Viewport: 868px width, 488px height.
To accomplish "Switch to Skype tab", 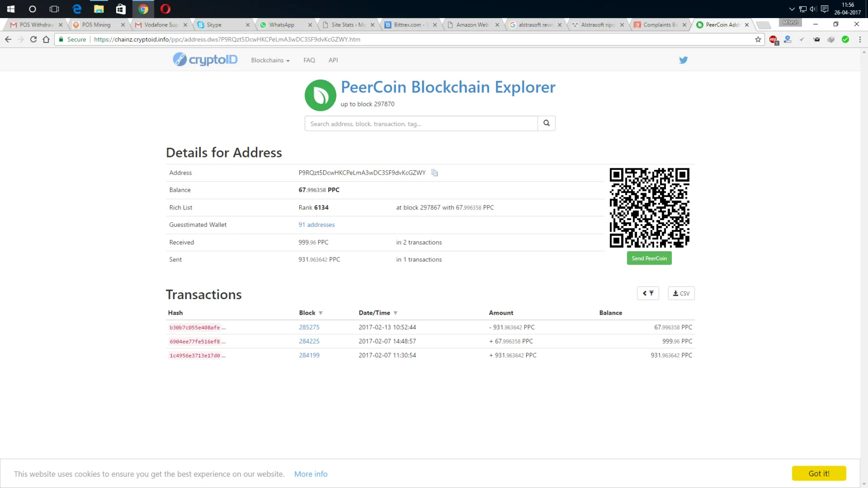I will [222, 24].
